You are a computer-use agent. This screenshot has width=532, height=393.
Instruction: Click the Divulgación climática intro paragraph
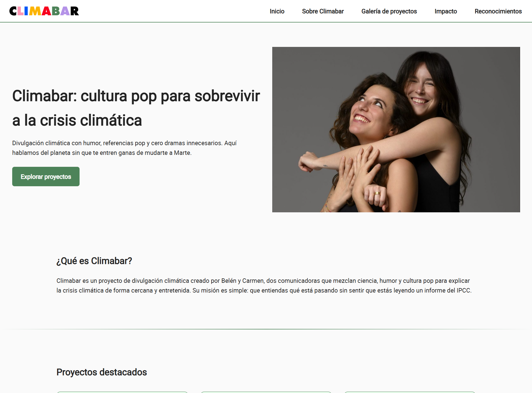point(124,148)
